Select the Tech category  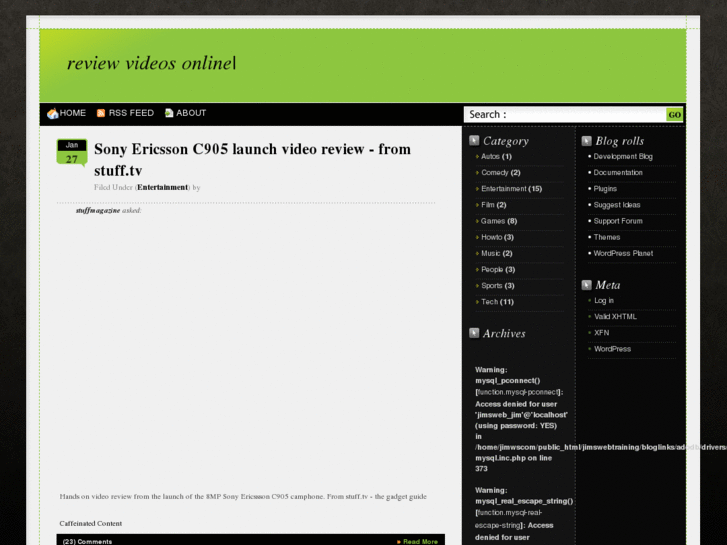coord(489,302)
